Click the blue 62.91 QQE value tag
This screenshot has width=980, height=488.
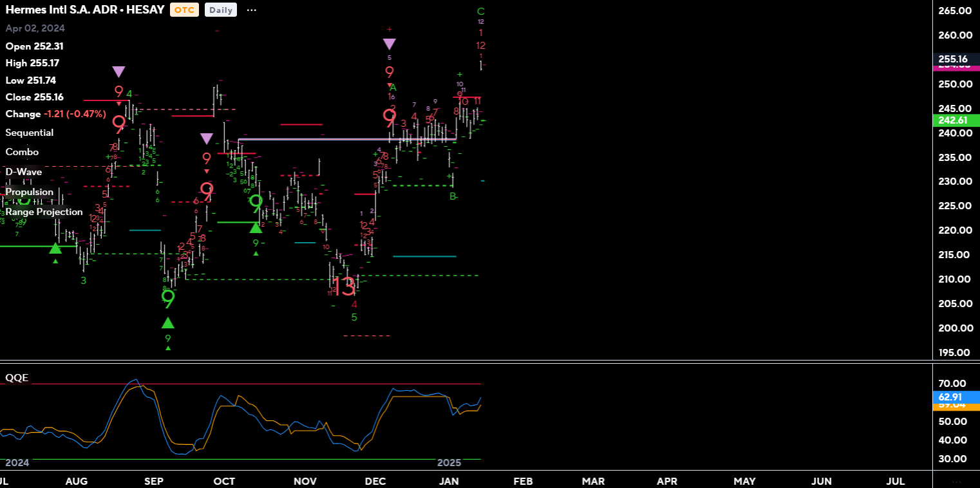(956, 397)
